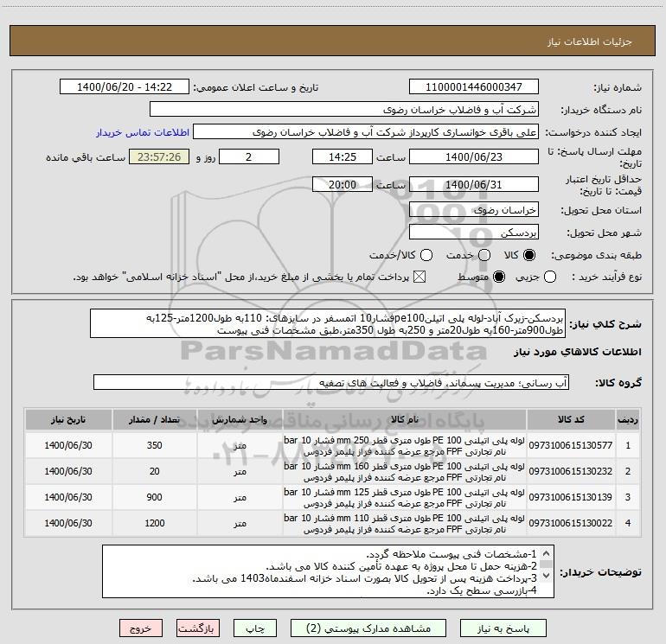The width and height of the screenshot is (666, 644).
Task: Click column header ردیف
Action: (x=628, y=419)
